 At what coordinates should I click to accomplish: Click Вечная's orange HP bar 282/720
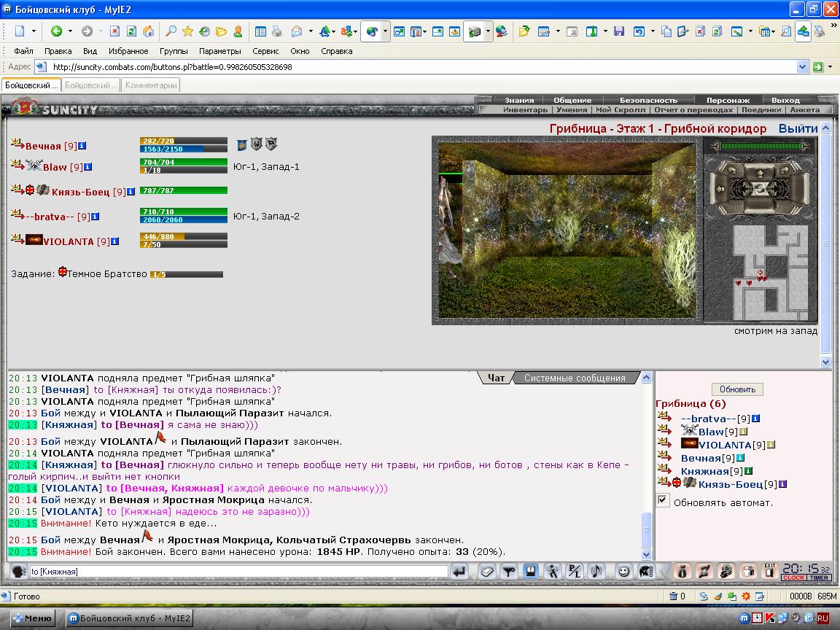tap(183, 141)
